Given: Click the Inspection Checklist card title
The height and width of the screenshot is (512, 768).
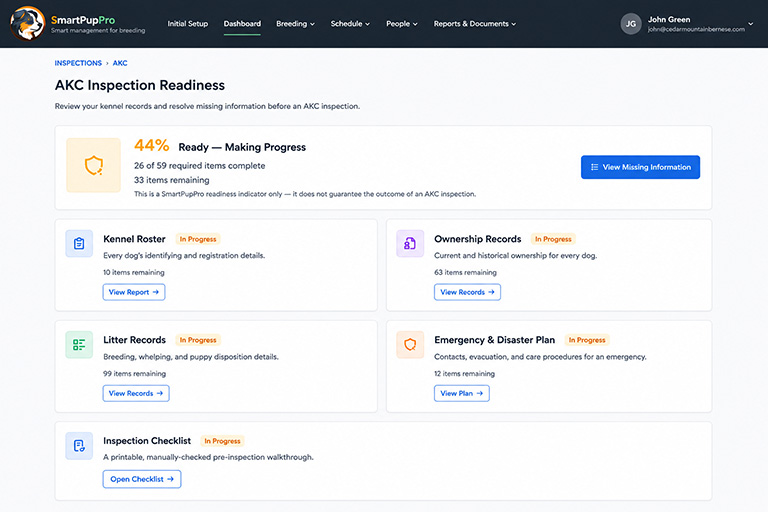Looking at the screenshot, I should pyautogui.click(x=147, y=441).
